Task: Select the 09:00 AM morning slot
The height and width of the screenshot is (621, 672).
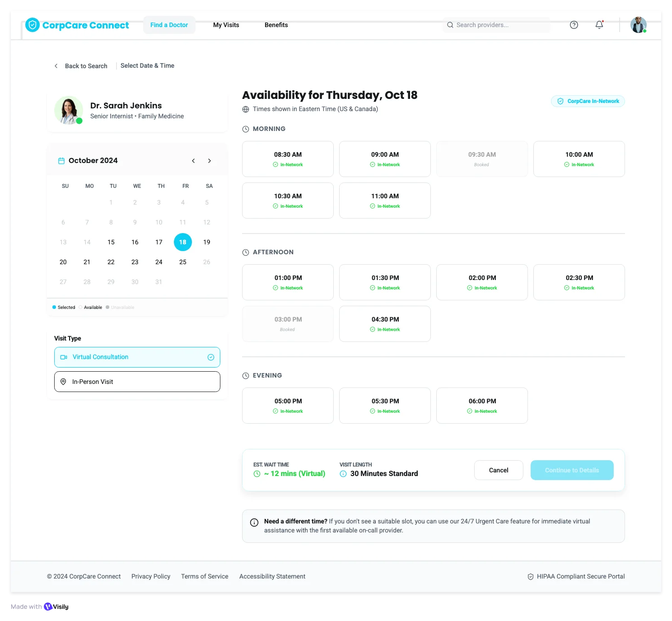Action: [384, 159]
